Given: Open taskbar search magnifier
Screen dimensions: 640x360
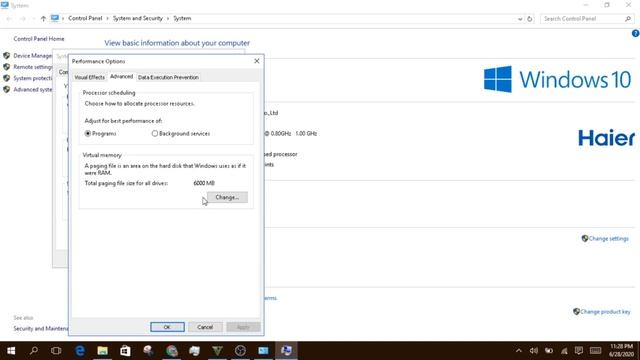Looking at the screenshot, I should (x=34, y=351).
